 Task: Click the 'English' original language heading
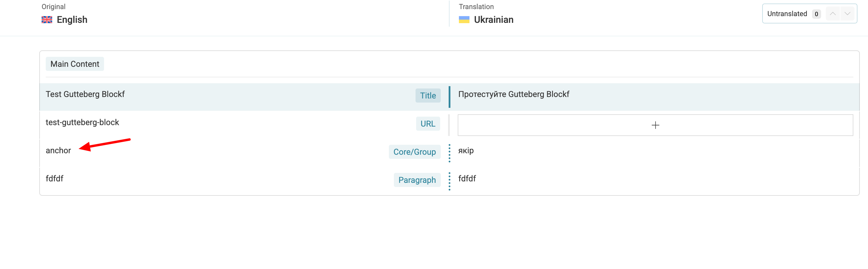click(x=72, y=20)
